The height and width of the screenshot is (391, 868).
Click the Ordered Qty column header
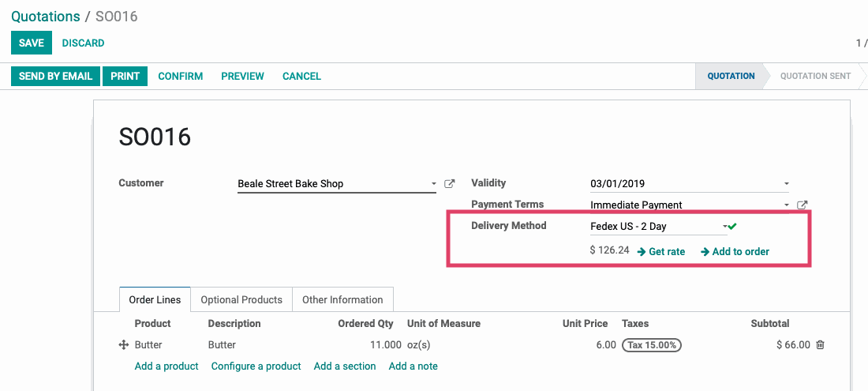point(366,323)
